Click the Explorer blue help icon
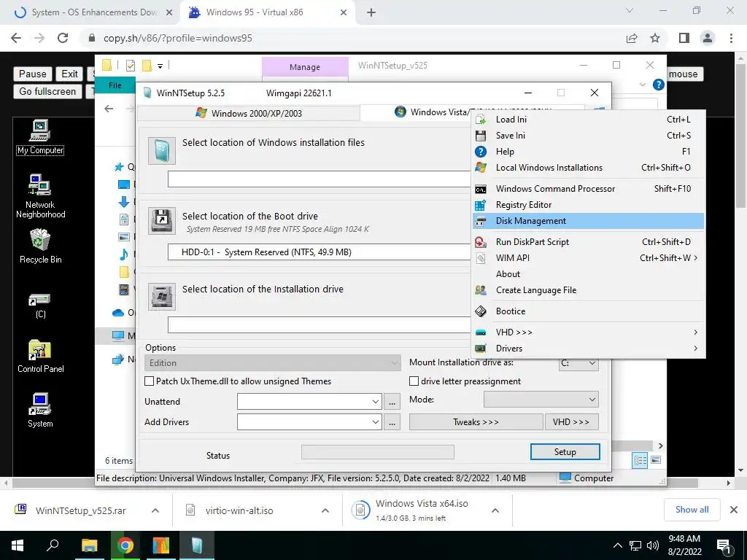Image resolution: width=747 pixels, height=560 pixels. [659, 85]
